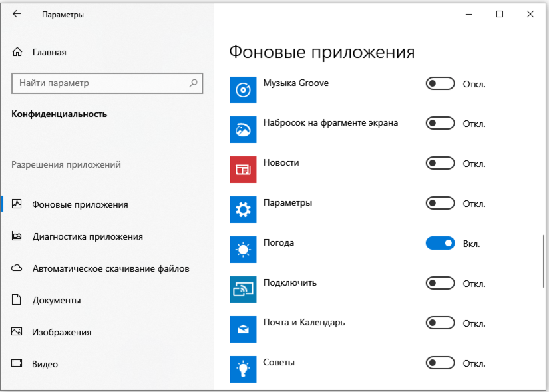This screenshot has height=392, width=549.
Task: Click the Новости app name
Action: pos(281,163)
